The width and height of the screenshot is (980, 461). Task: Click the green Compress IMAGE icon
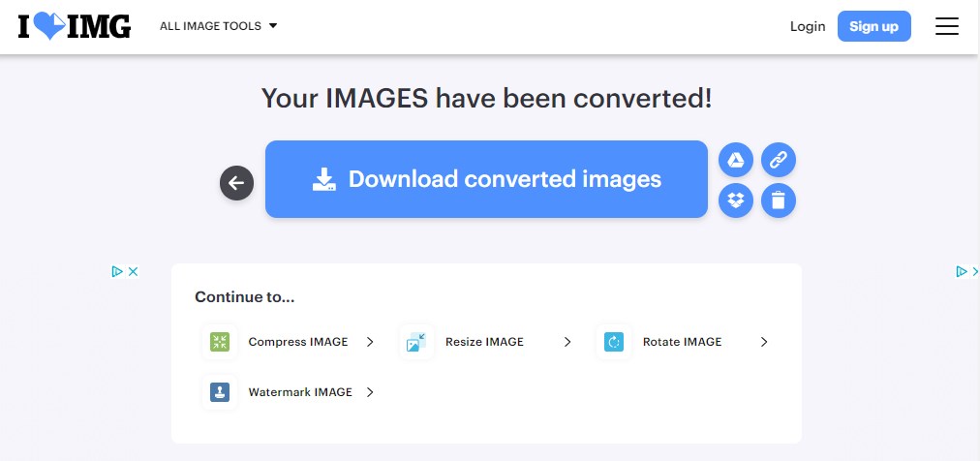220,342
